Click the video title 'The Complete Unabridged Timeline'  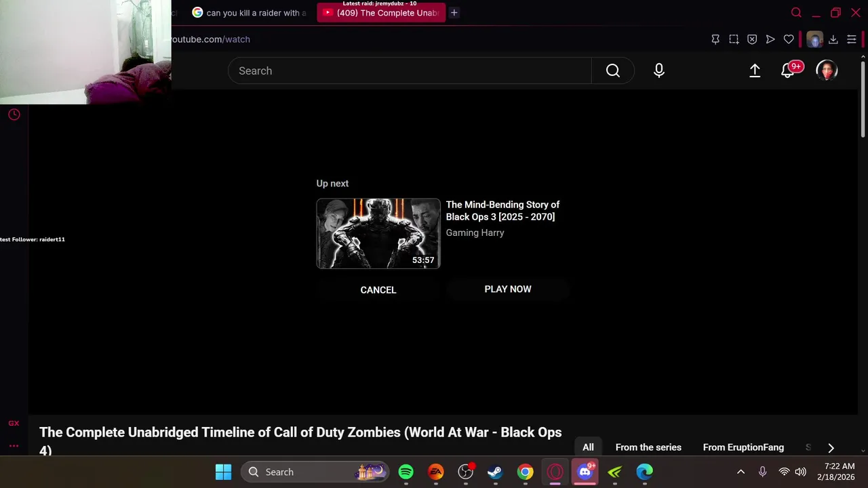(300, 441)
